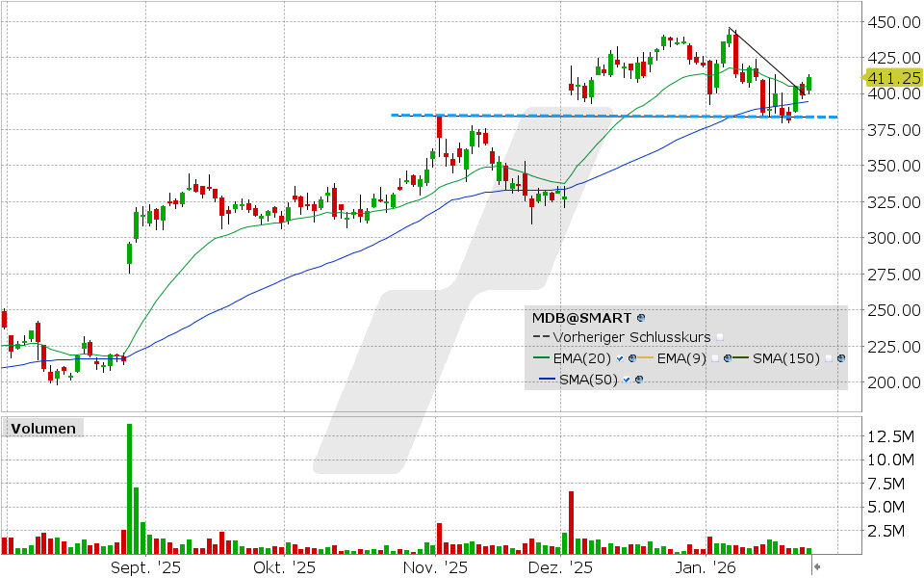This screenshot has height=578, width=924.
Task: Enable the EMA(9) indicator checkbox
Action: 714,357
